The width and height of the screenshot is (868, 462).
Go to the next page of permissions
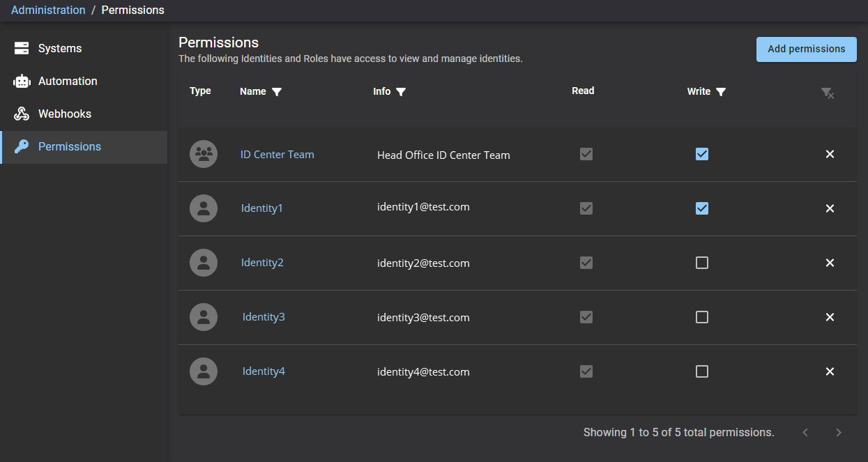click(839, 433)
